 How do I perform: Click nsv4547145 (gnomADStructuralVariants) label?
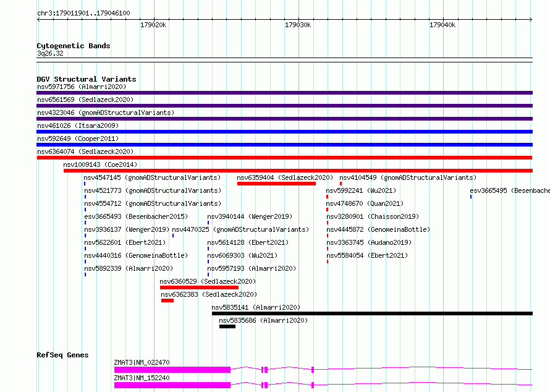click(x=152, y=177)
